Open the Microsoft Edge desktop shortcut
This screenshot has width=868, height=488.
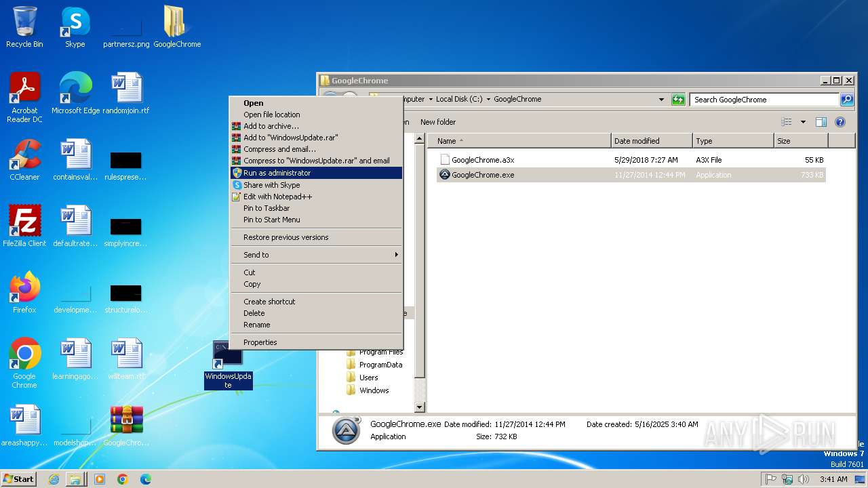click(75, 94)
